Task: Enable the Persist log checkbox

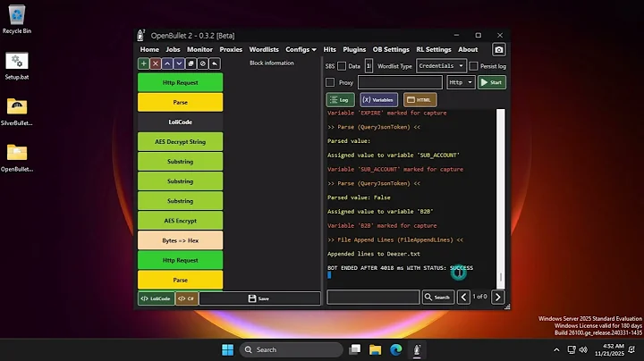Action: click(473, 66)
